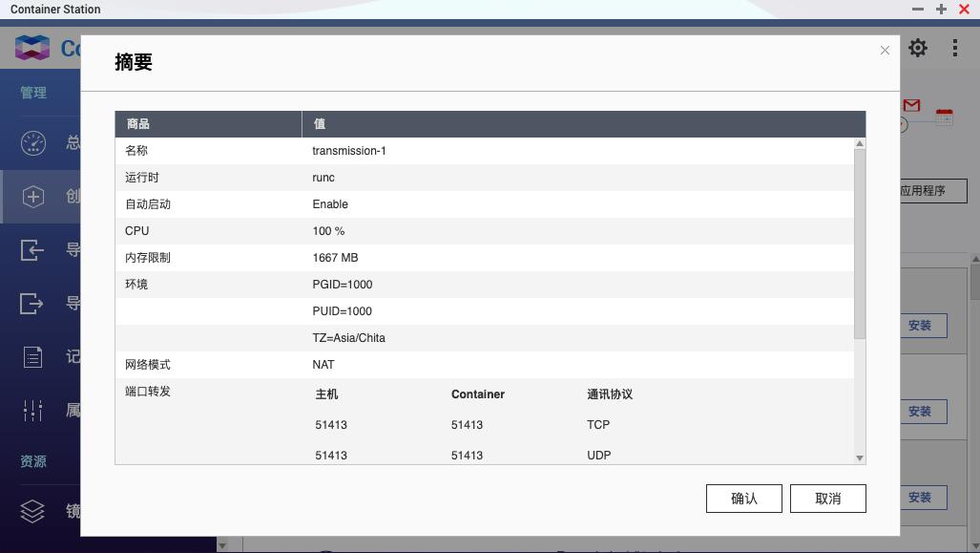Click the 名称 row label
This screenshot has width=980, height=553.
(x=136, y=151)
